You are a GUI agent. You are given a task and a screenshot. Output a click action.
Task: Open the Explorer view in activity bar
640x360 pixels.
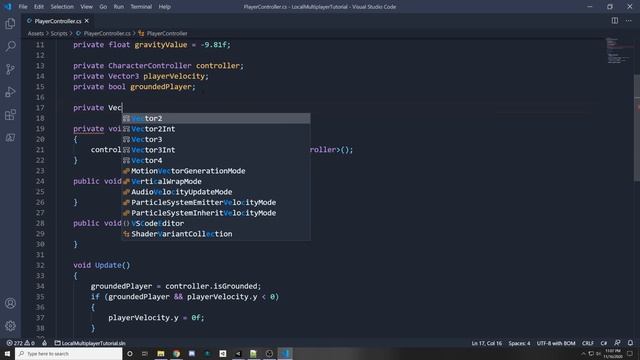click(10, 23)
